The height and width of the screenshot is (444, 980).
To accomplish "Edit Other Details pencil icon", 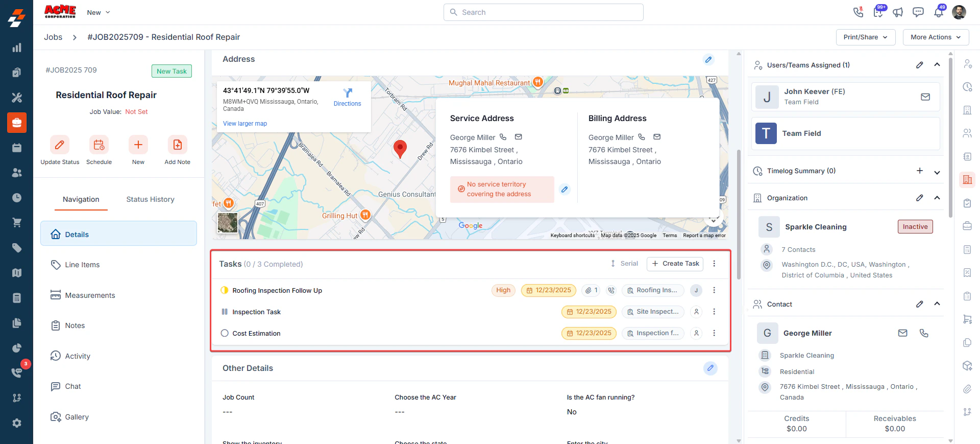I will (x=710, y=368).
